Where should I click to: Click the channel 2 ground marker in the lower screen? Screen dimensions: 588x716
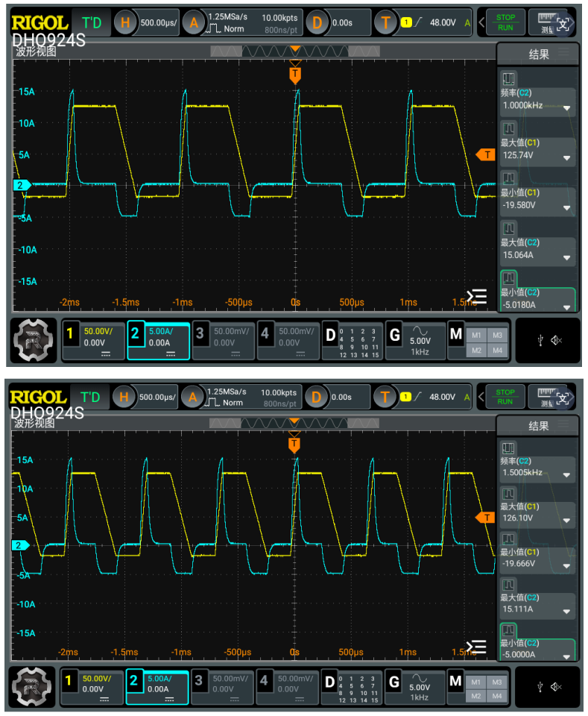click(21, 545)
